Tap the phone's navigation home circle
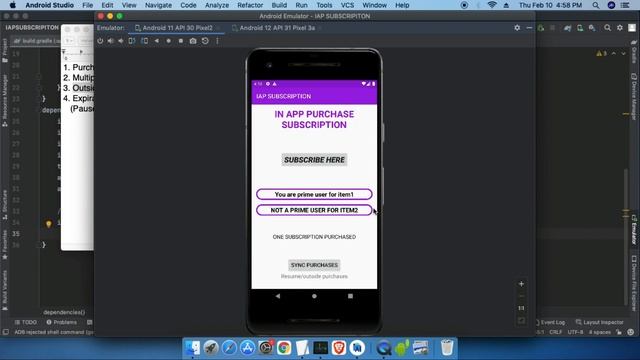The width and height of the screenshot is (640, 360). (314, 296)
